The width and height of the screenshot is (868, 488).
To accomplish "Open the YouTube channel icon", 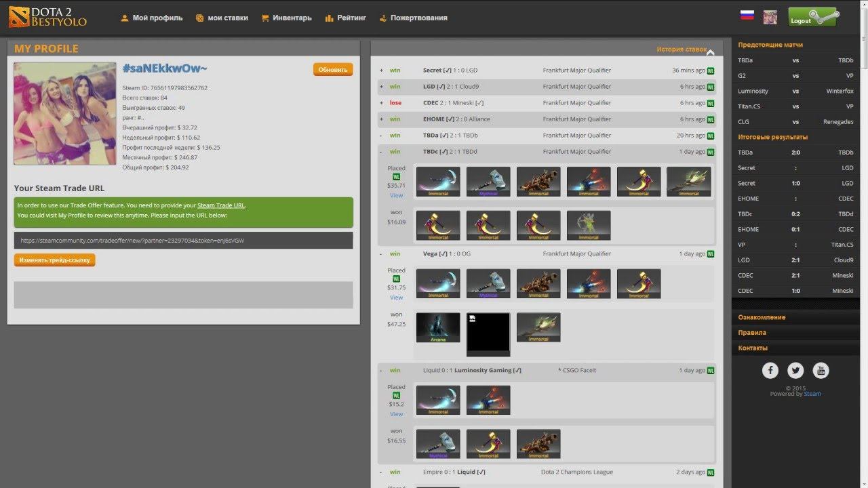I will (x=821, y=370).
